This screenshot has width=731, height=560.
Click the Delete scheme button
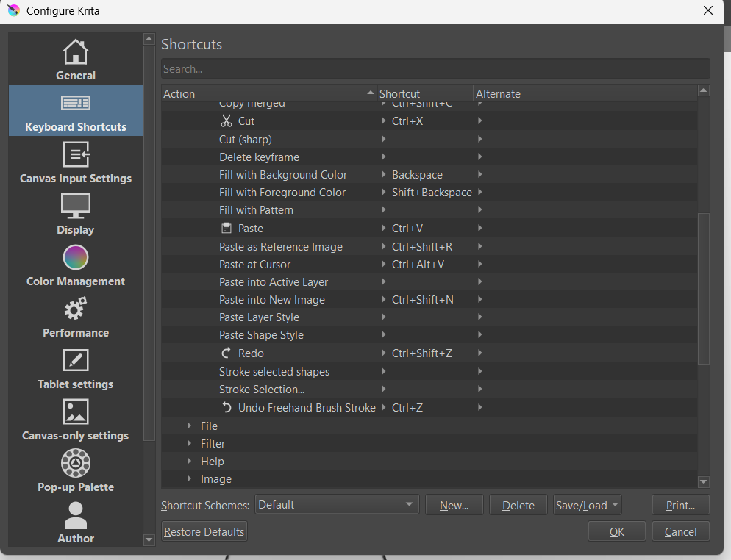518,505
